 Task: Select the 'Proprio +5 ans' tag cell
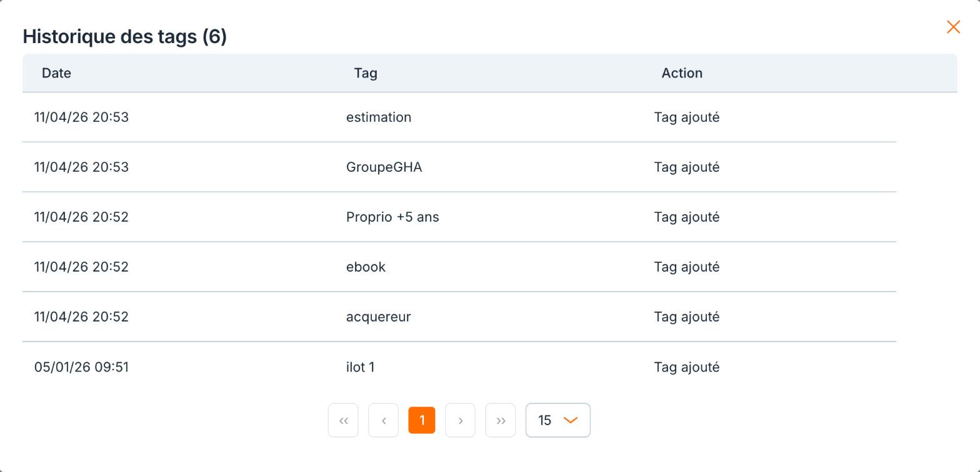click(x=392, y=217)
